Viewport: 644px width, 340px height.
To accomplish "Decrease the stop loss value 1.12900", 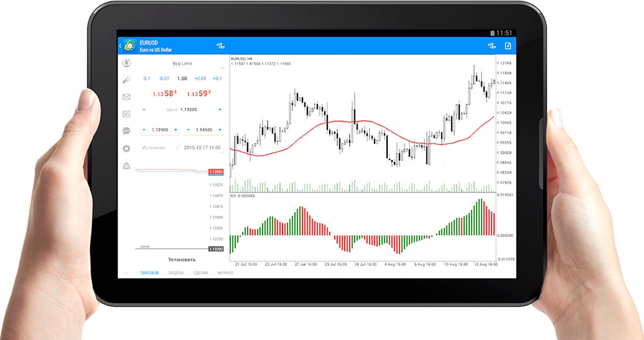I will click(x=143, y=130).
